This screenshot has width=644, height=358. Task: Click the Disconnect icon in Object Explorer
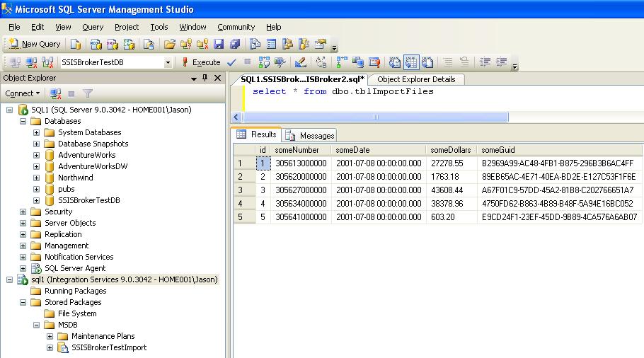point(55,93)
